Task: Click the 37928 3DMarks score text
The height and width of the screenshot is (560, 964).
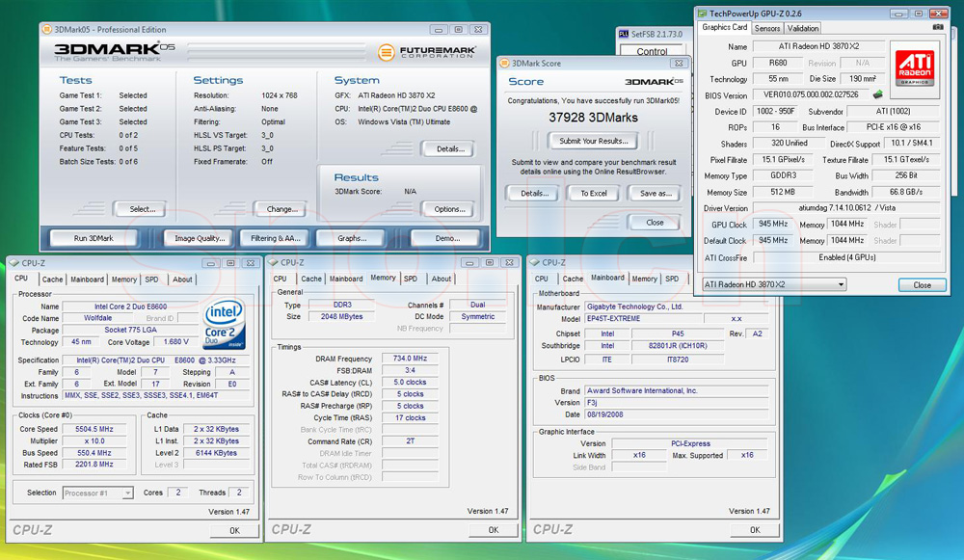Action: click(x=593, y=118)
